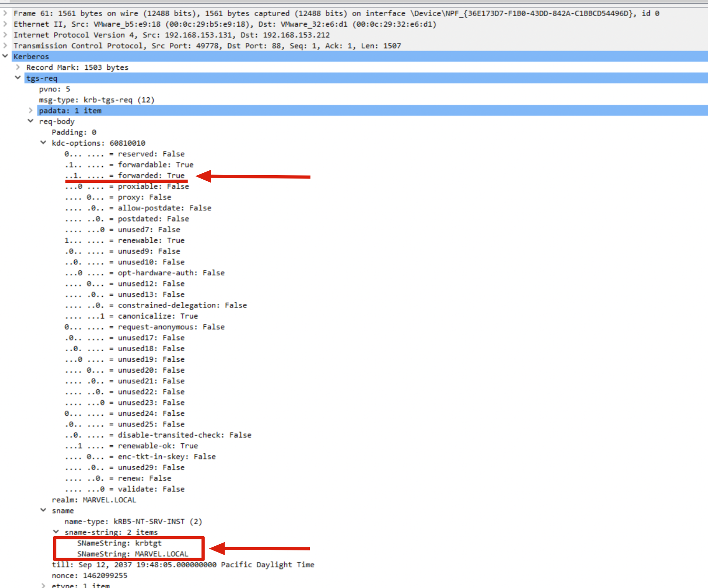Expand the padata 1 item node
The width and height of the screenshot is (708, 588).
click(x=30, y=111)
